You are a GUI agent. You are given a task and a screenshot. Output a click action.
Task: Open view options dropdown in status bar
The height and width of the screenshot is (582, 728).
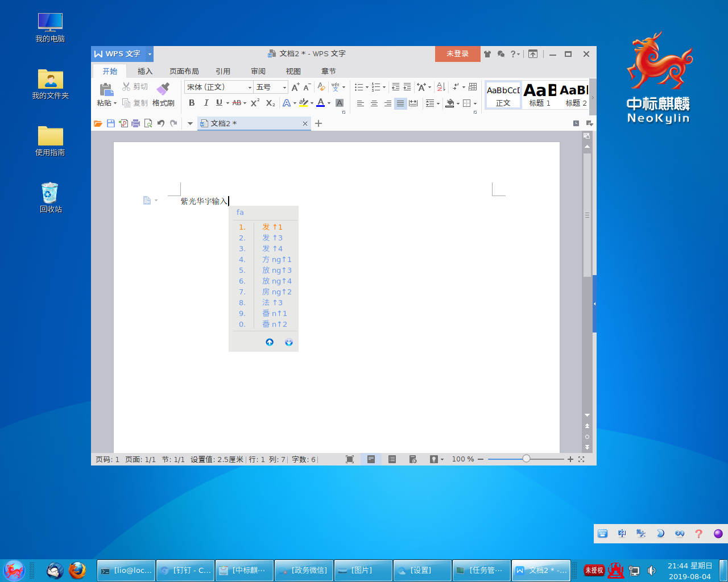coord(442,459)
